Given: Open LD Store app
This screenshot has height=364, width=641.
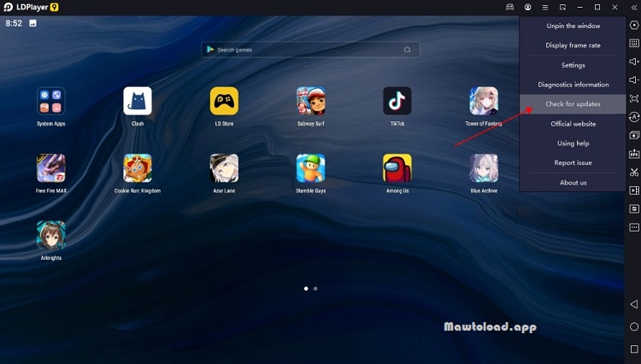Looking at the screenshot, I should pos(224,101).
